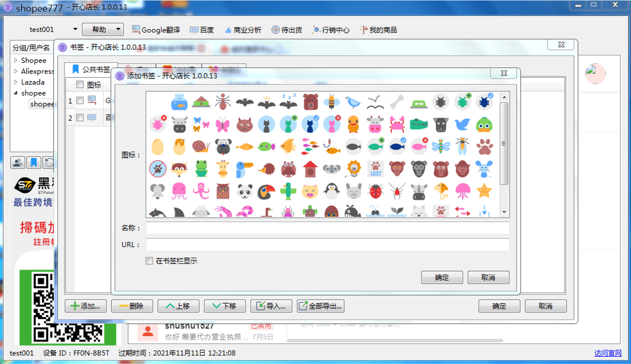This screenshot has height=364, width=631.
Task: Select the goldfish bowl icon
Action: pos(179,102)
